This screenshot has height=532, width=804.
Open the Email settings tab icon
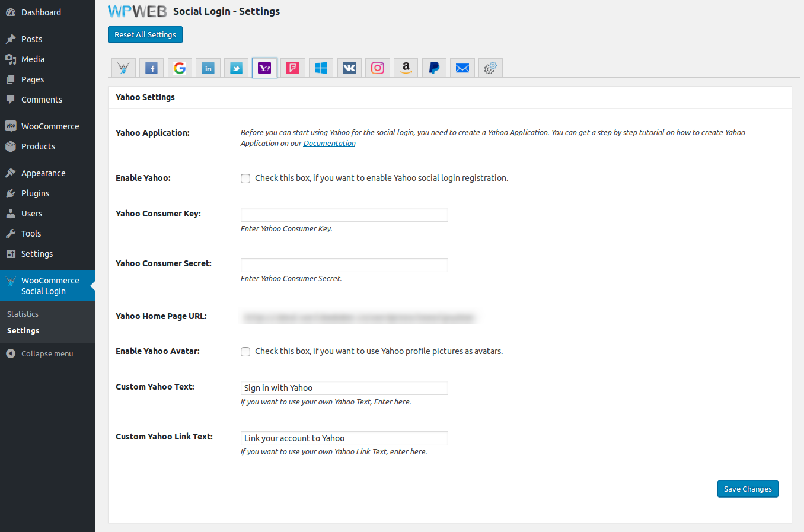(x=462, y=68)
